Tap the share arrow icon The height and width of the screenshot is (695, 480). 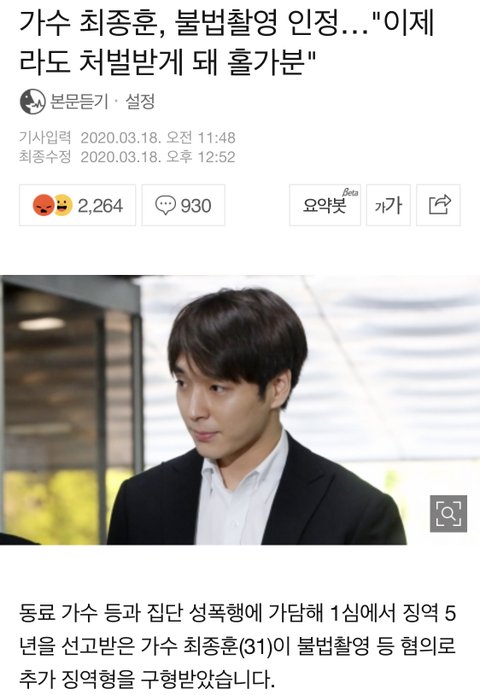(439, 205)
